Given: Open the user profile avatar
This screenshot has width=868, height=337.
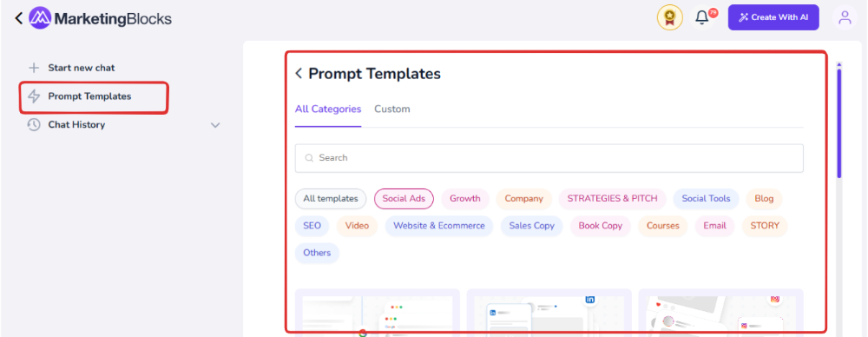Looking at the screenshot, I should click(x=845, y=17).
